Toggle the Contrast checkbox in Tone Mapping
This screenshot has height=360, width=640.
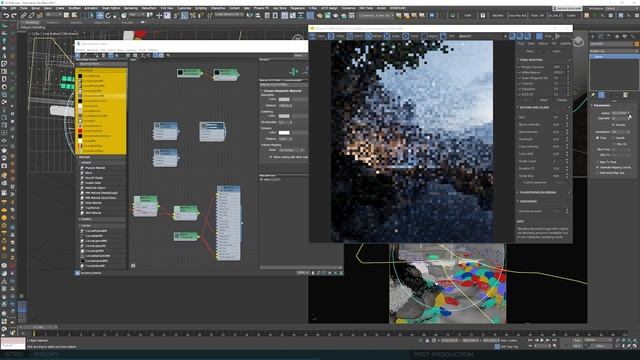tap(520, 83)
